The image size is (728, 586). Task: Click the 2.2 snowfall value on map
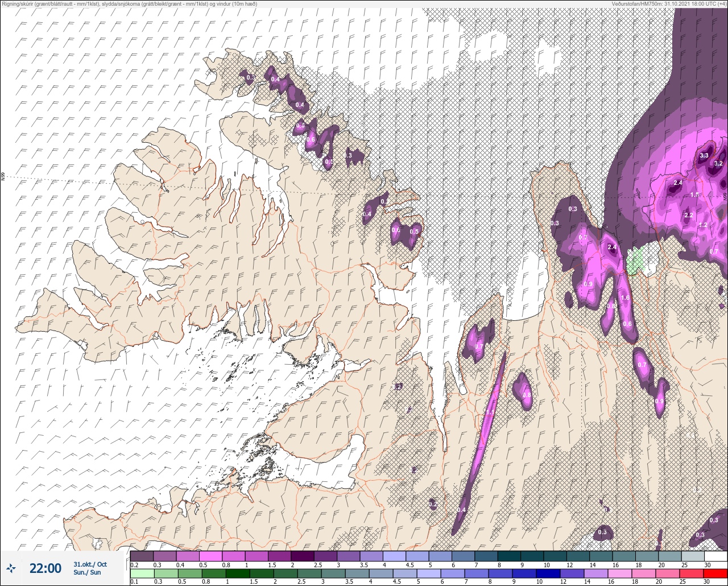point(689,215)
